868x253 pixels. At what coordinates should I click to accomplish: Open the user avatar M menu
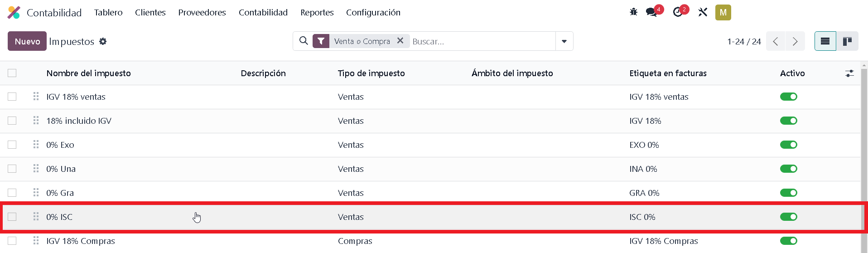[723, 12]
